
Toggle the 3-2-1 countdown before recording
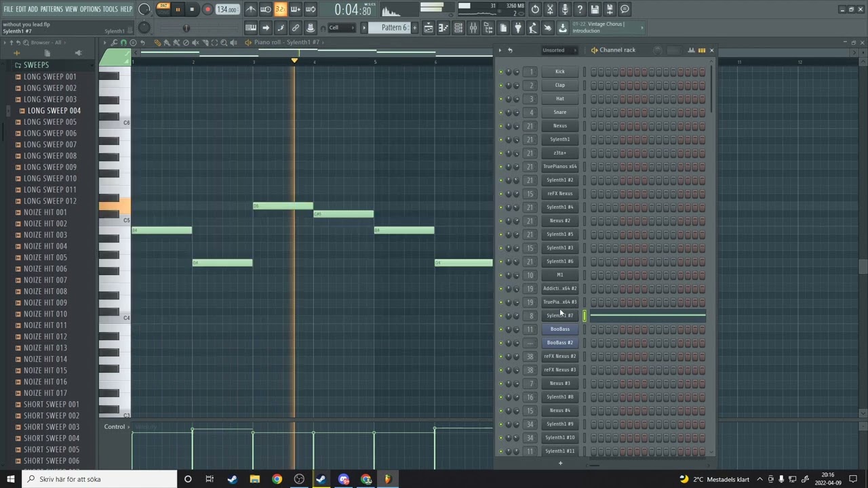[x=281, y=9]
